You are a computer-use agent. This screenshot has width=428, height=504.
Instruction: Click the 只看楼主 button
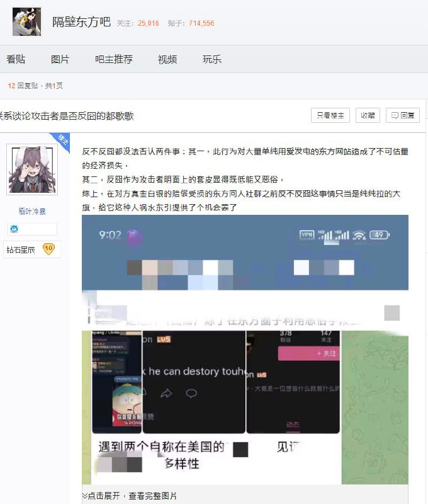point(330,115)
